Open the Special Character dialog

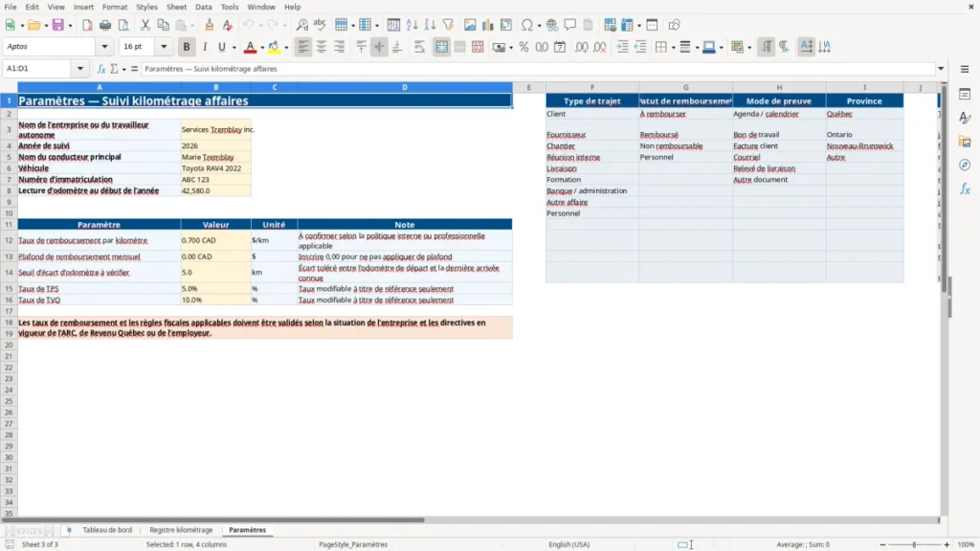527,25
